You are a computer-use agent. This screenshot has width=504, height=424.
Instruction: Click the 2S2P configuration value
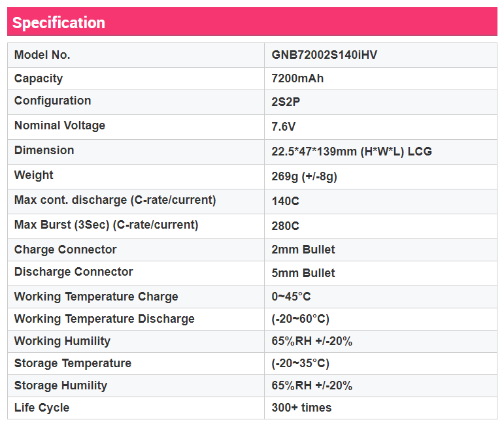tap(286, 102)
